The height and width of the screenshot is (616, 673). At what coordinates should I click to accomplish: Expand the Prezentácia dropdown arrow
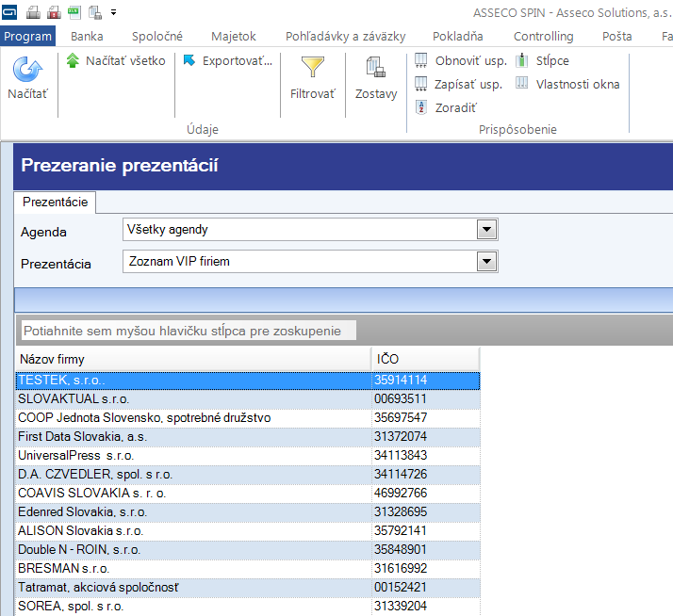point(486,261)
